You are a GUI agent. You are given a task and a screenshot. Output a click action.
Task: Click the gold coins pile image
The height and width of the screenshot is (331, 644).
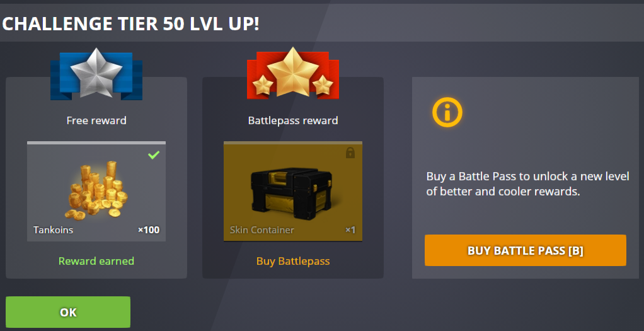[x=96, y=190]
